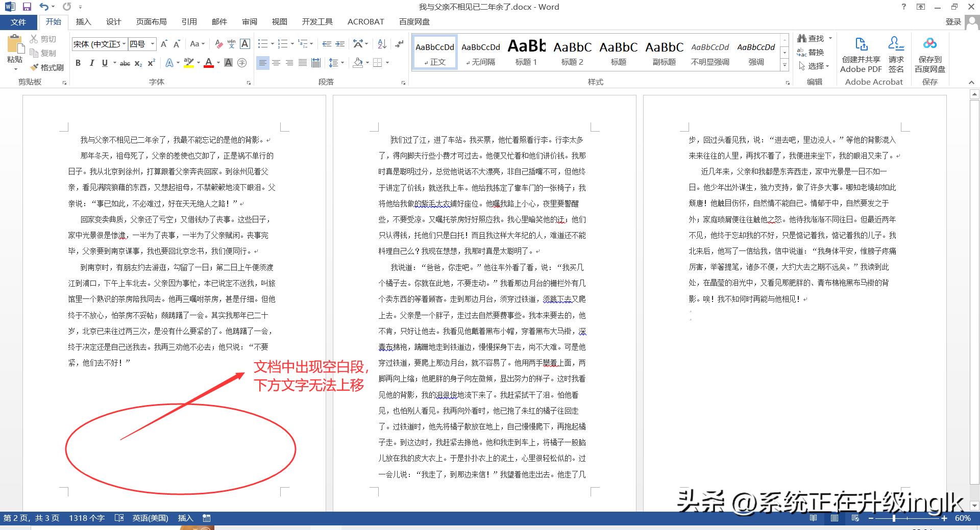Increase paragraph indent
Viewport: 980px width, 530px height.
340,44
